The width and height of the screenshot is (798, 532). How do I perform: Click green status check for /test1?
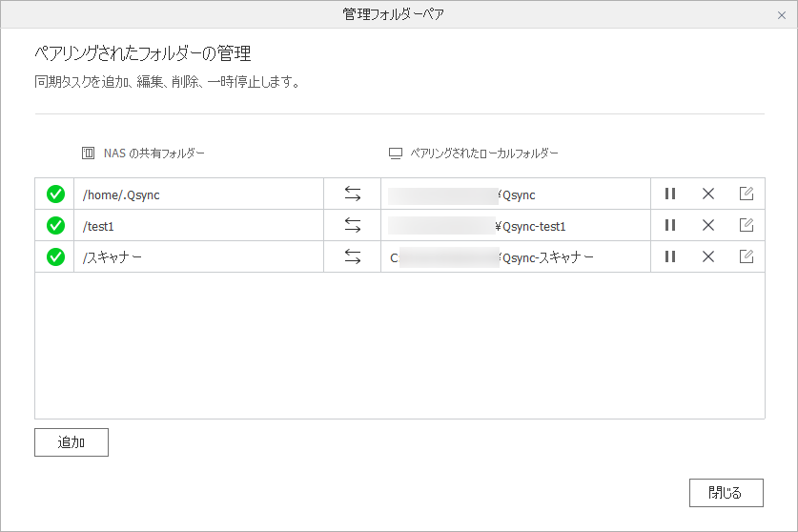tap(55, 226)
